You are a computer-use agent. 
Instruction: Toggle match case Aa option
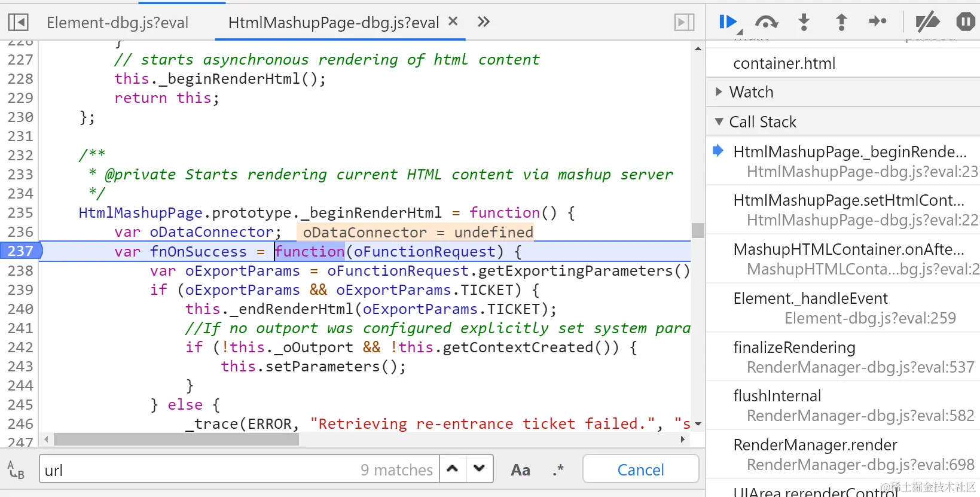(520, 470)
